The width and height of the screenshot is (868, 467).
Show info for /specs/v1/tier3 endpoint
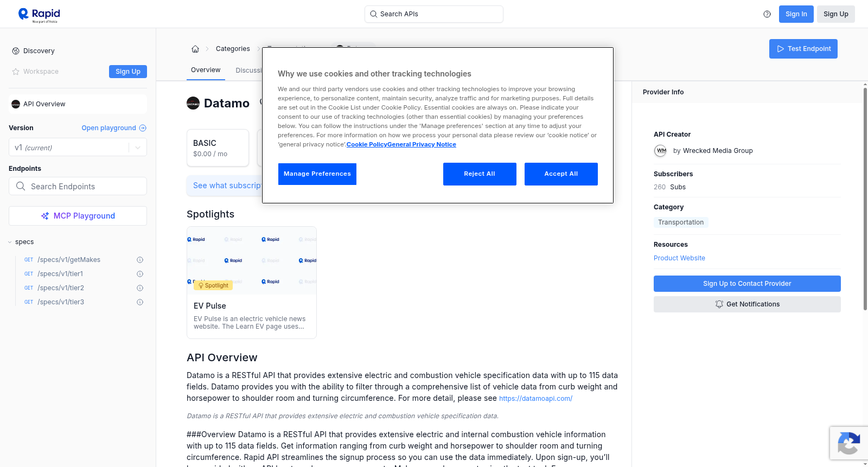tap(140, 302)
